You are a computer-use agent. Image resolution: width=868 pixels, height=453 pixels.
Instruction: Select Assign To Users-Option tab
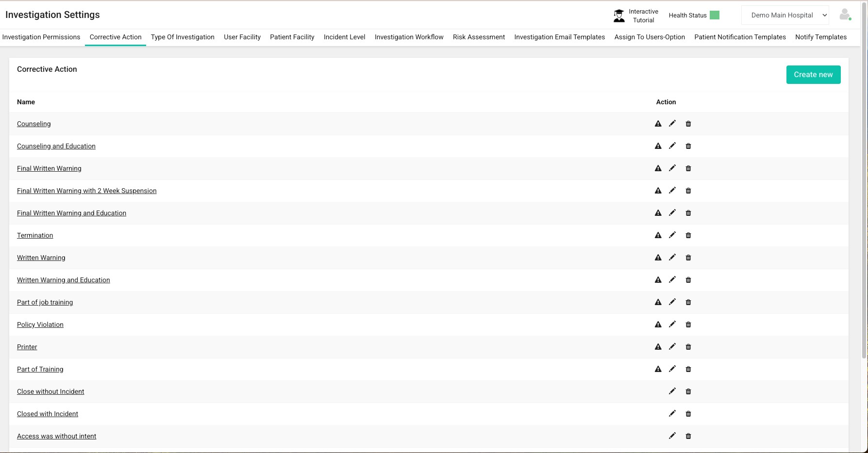coord(650,37)
